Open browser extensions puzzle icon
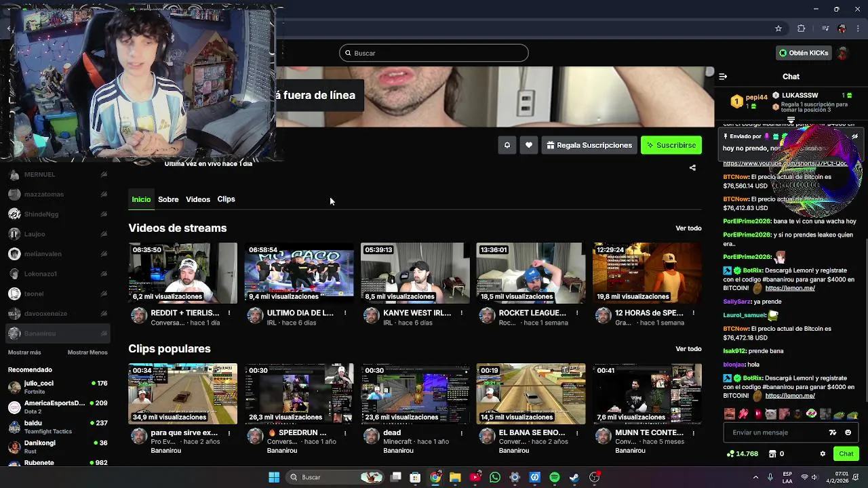Screen dimensions: 868x488 [802, 28]
